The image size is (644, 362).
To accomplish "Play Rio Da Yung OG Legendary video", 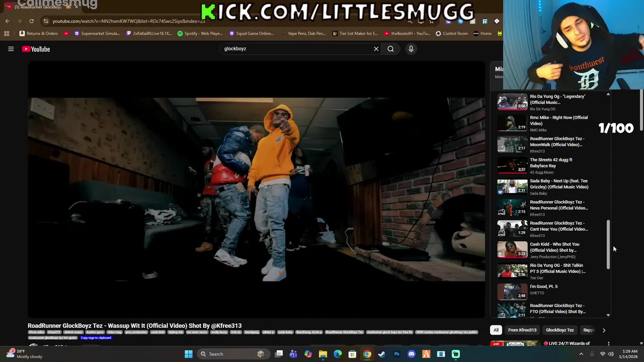I will coord(544,102).
